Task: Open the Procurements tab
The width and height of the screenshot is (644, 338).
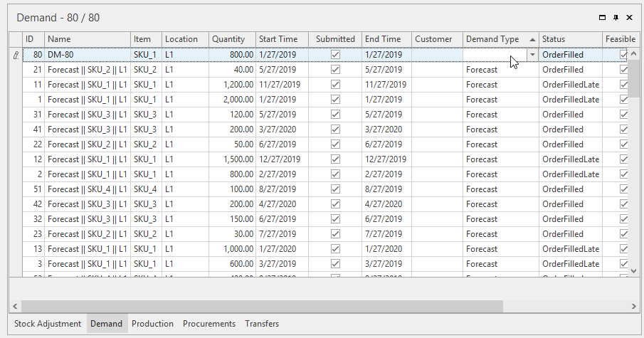Action: click(x=209, y=324)
